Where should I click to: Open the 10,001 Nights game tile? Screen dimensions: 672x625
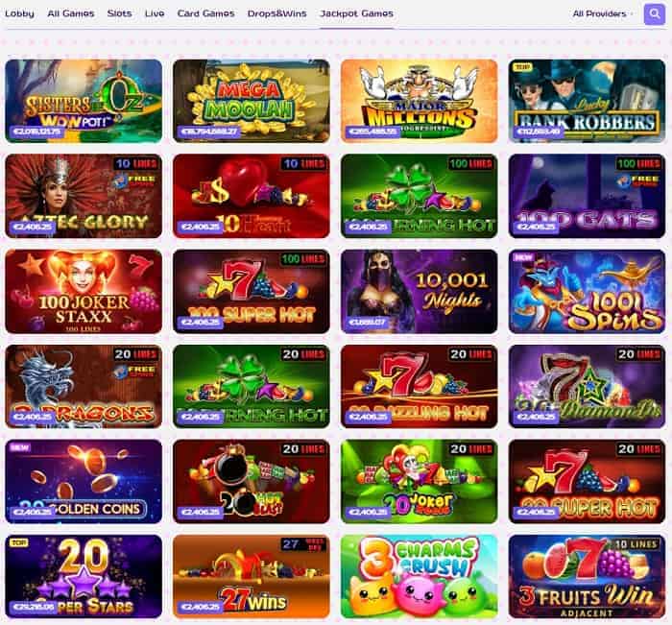tap(420, 292)
